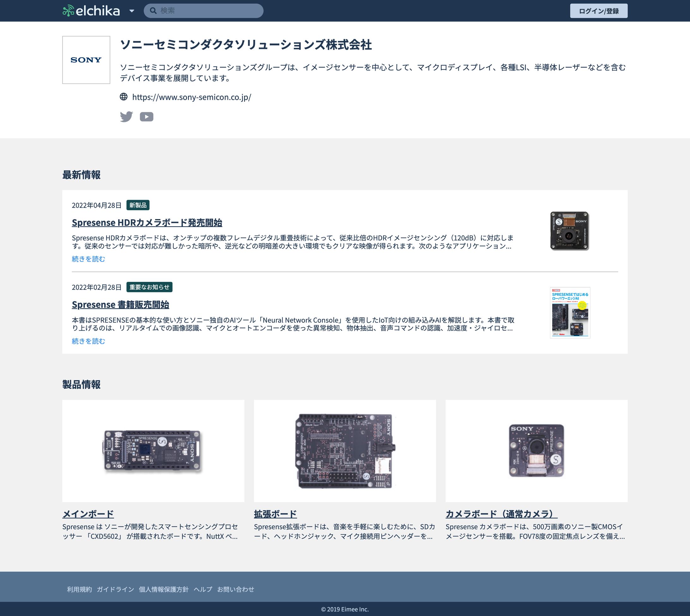Open the YouTube icon link
This screenshot has height=616, width=690.
[147, 117]
